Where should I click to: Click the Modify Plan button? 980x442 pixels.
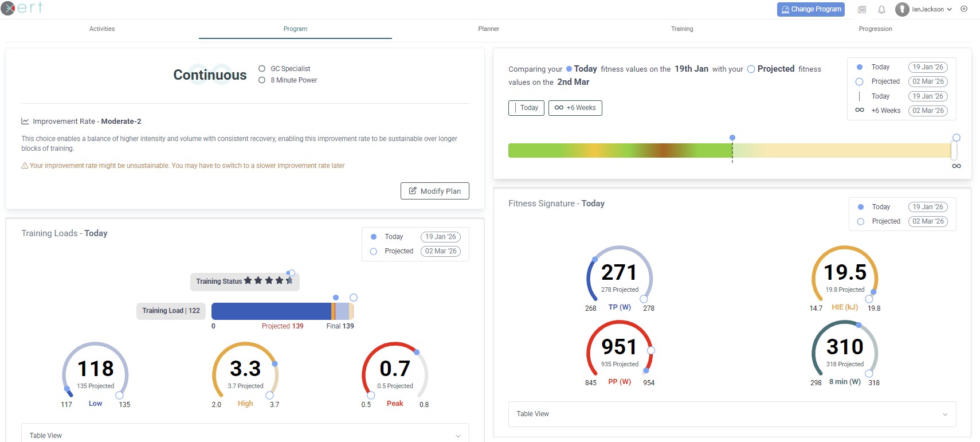tap(434, 191)
